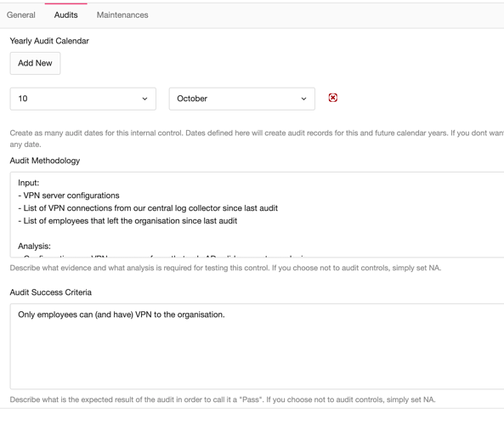This screenshot has height=425, width=504.
Task: Click the 'Analysis:' line in methodology
Action: [34, 246]
